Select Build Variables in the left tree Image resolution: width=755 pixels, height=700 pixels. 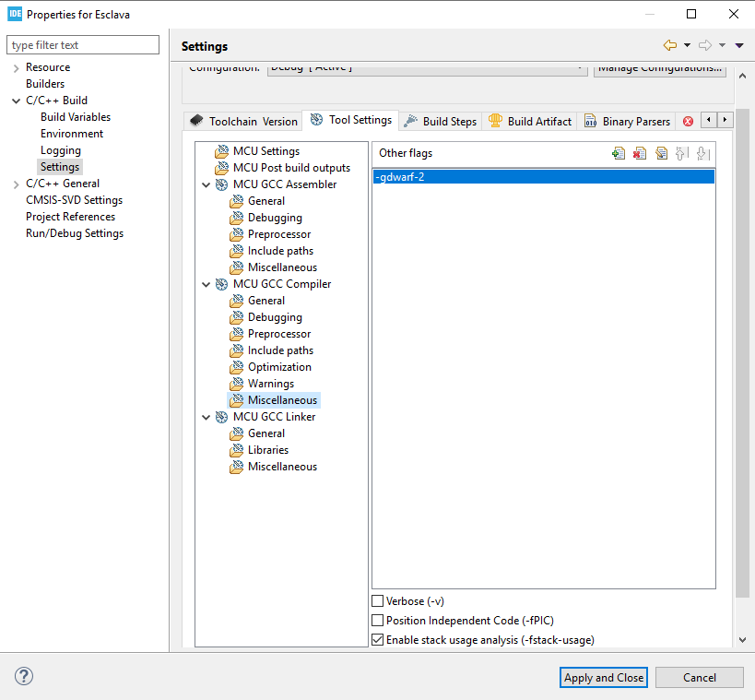click(76, 117)
